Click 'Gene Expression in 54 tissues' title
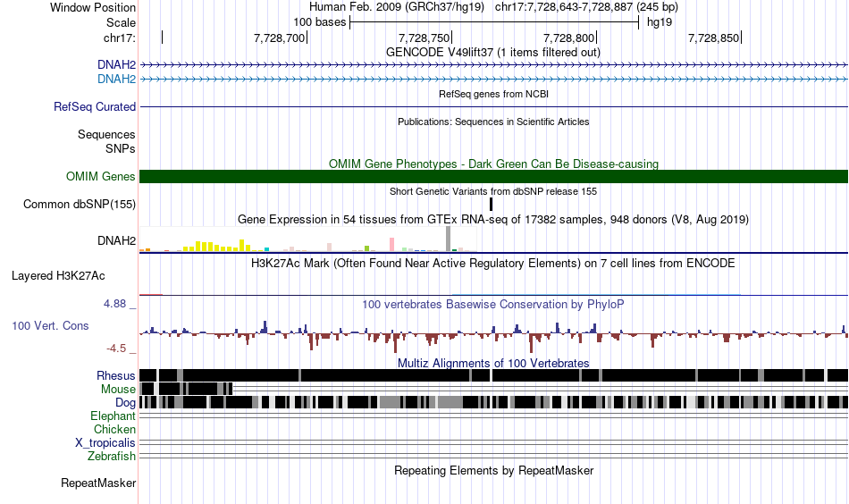The image size is (849, 504). (493, 220)
